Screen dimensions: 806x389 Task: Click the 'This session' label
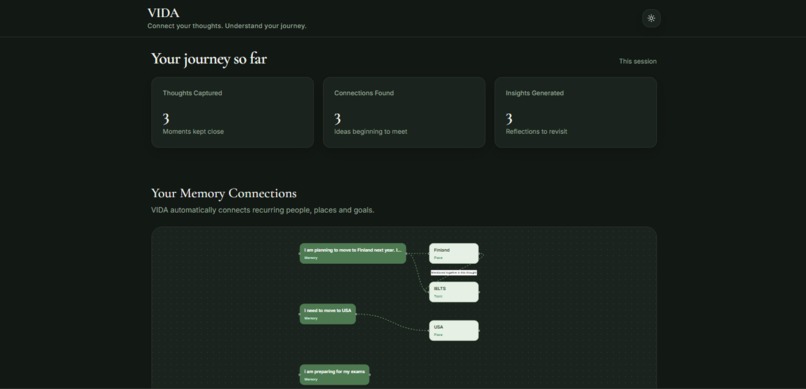[637, 61]
